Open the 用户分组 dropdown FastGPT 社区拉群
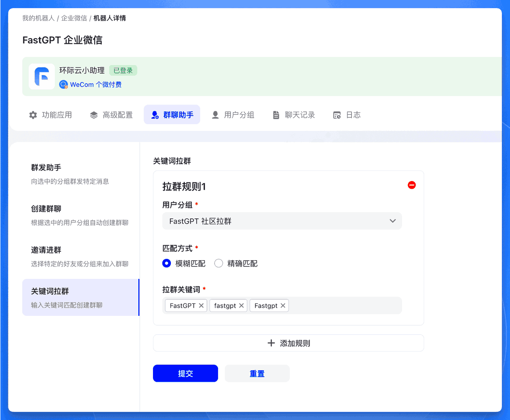This screenshot has height=420, width=510. click(x=282, y=221)
